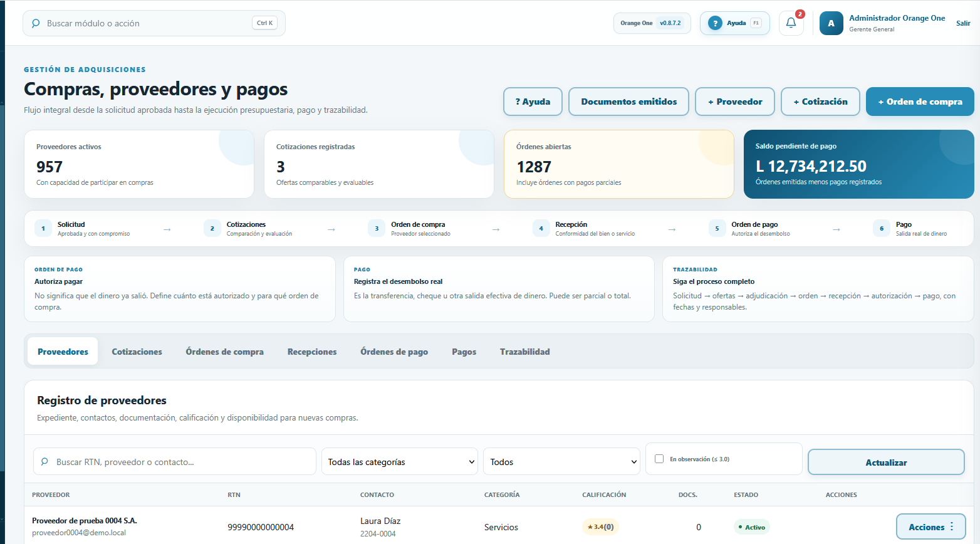
Task: Click the + Cotización button
Action: (x=820, y=102)
